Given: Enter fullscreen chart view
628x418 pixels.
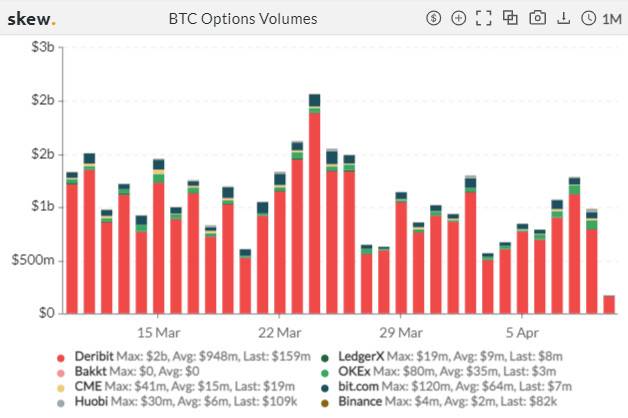Looking at the screenshot, I should 485,18.
